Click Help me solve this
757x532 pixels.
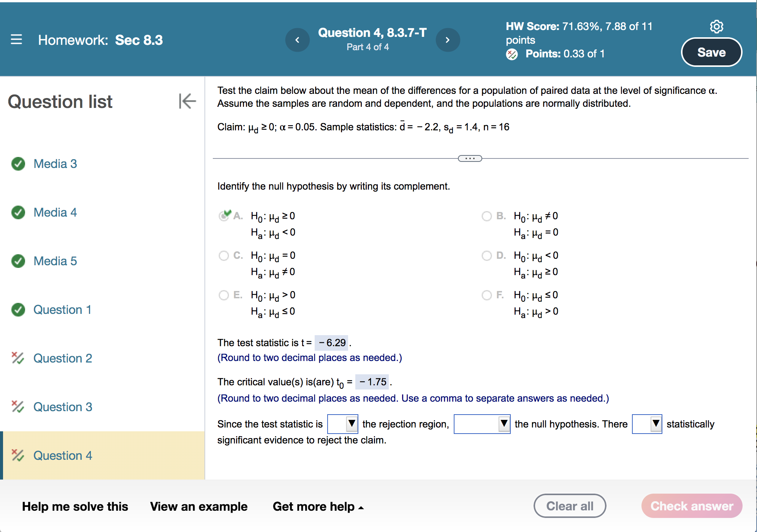click(x=75, y=506)
